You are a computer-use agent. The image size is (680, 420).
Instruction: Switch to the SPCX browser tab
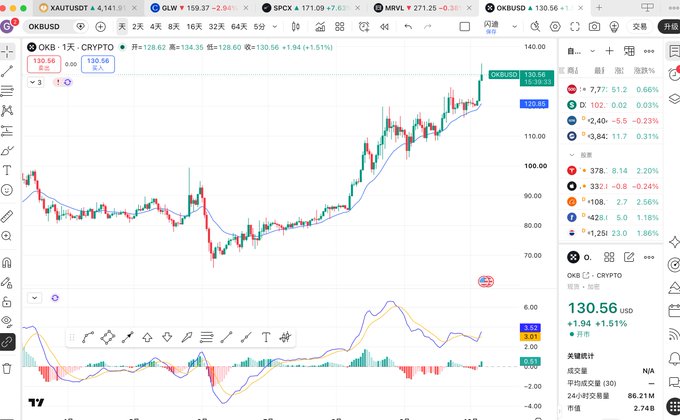click(311, 8)
